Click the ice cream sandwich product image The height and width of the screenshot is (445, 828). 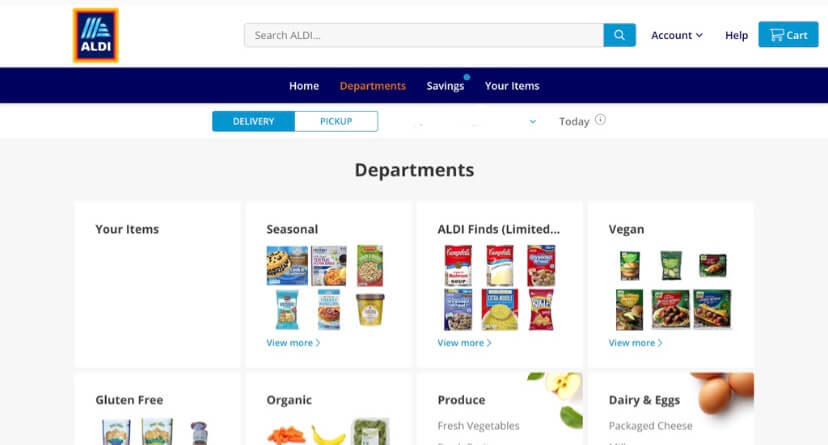(287, 266)
